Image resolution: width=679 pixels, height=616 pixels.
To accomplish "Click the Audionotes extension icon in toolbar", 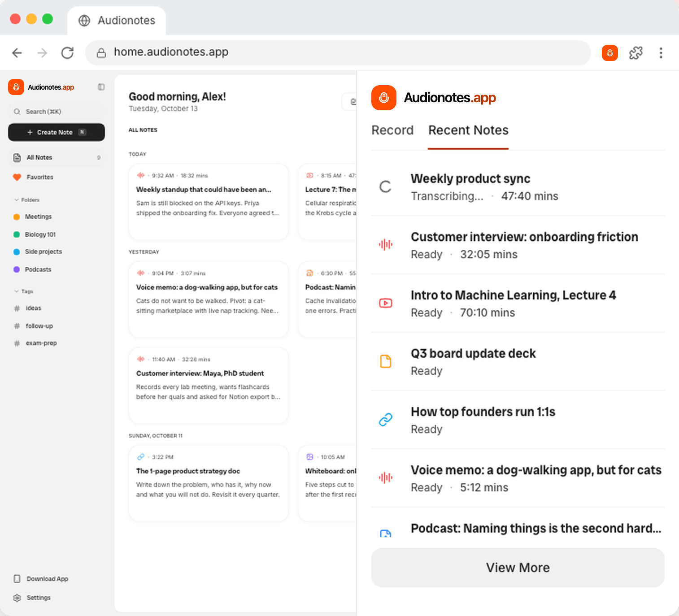I will pos(609,53).
